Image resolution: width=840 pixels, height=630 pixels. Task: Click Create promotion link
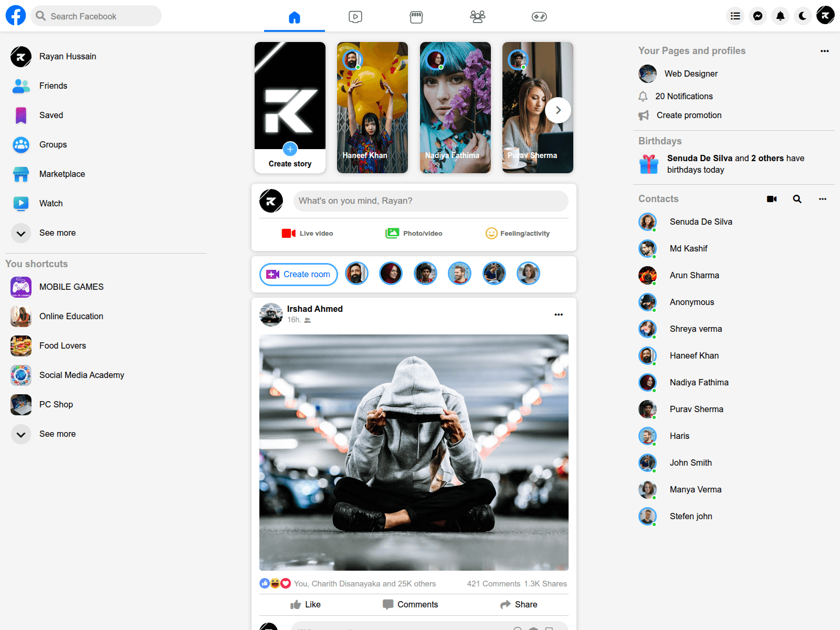(680, 115)
